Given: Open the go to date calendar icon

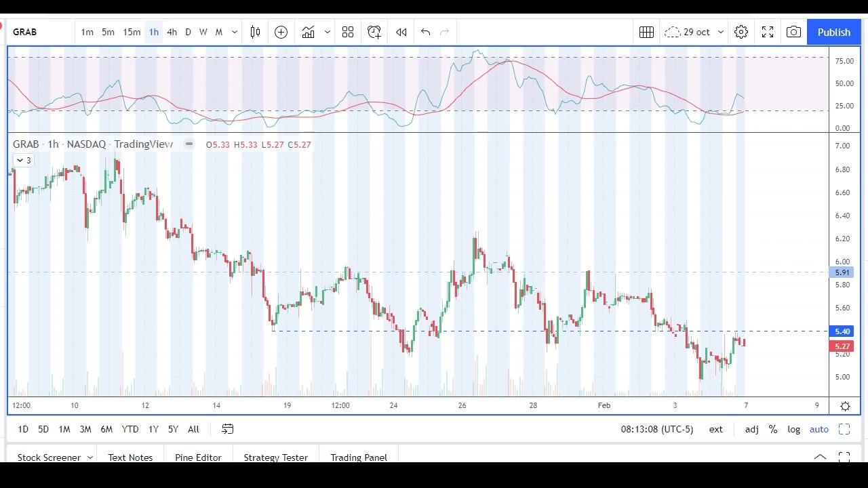Looking at the screenshot, I should (228, 429).
